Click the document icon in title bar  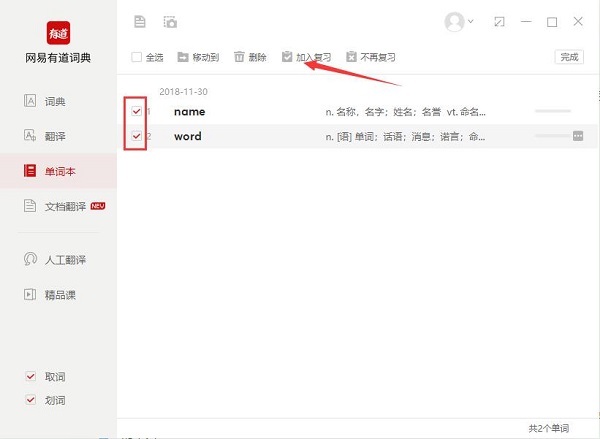point(139,21)
